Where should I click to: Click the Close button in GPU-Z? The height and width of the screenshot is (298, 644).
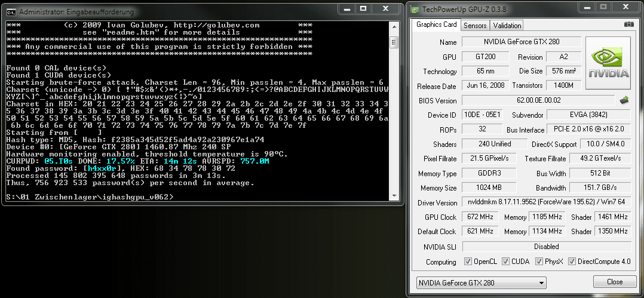point(614,282)
